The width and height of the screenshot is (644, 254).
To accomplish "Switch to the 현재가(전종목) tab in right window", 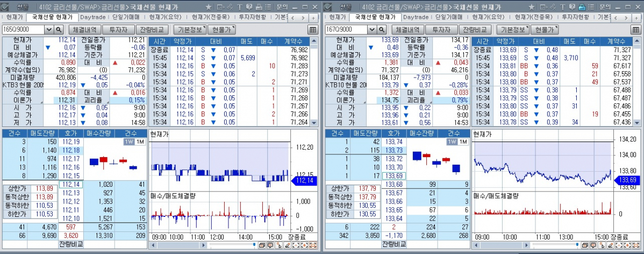I will (x=533, y=17).
